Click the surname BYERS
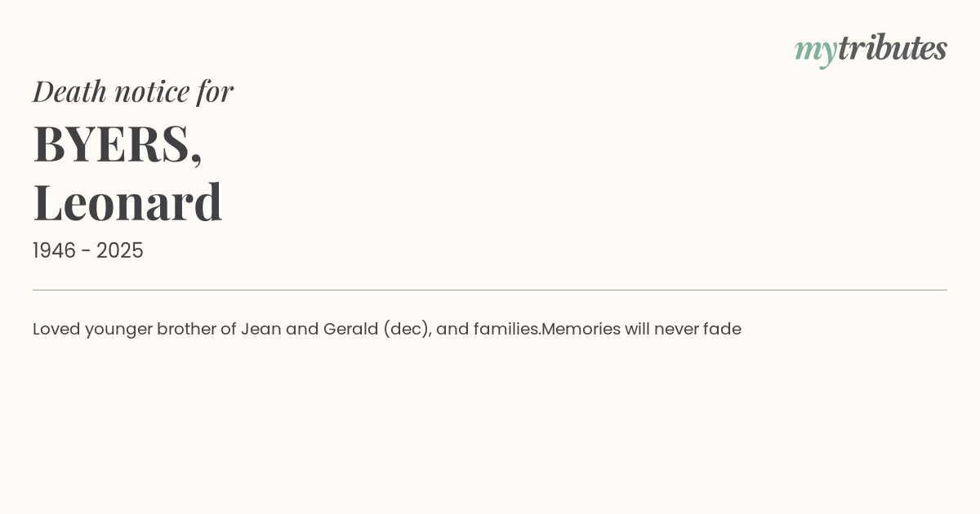The height and width of the screenshot is (514, 980). click(x=111, y=144)
